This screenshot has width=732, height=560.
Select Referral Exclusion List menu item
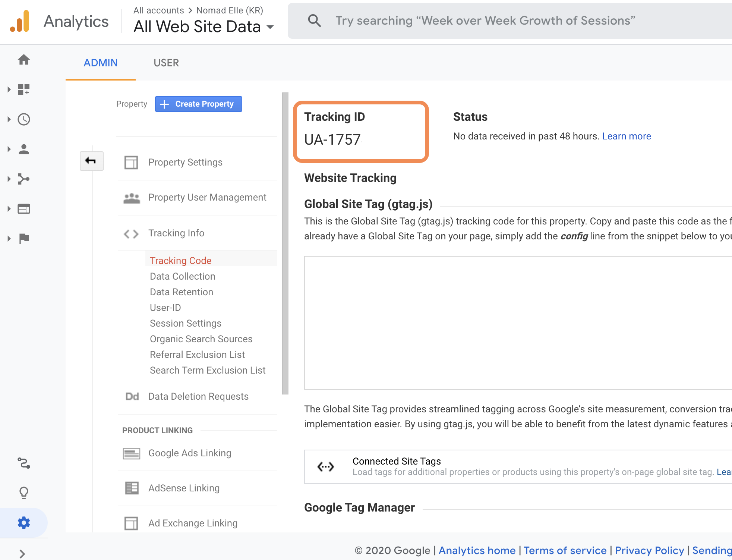click(198, 355)
